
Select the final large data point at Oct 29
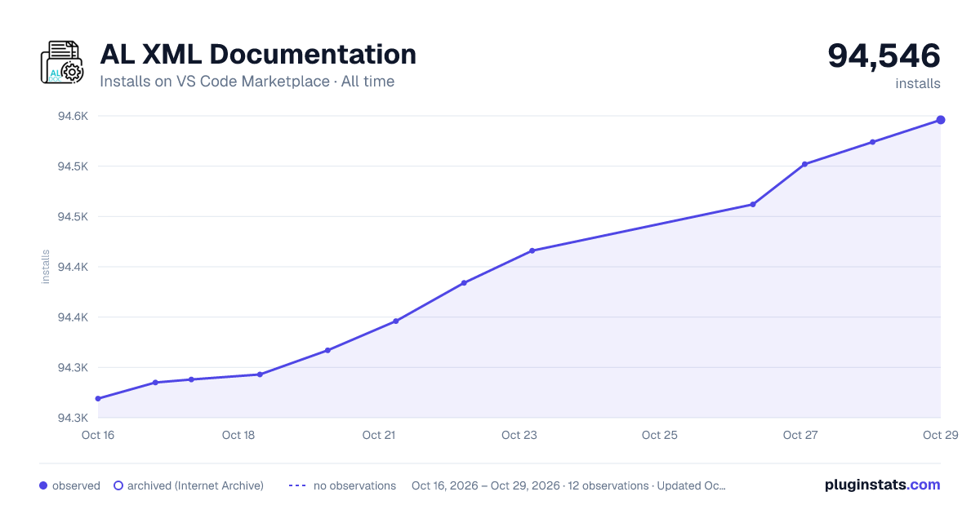click(x=941, y=120)
